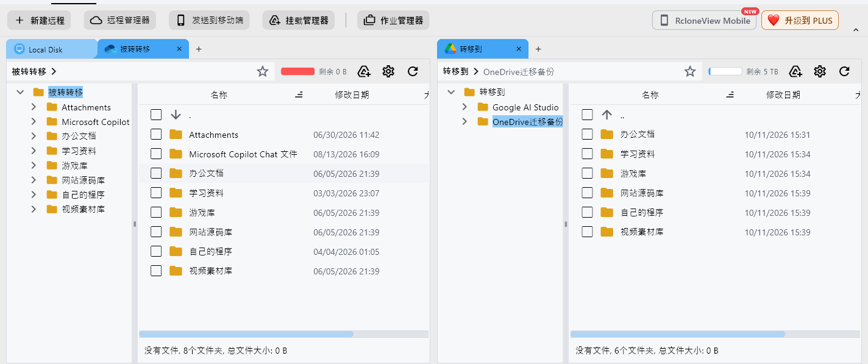Expand the OneDrive迁移备份 tree node
The height and width of the screenshot is (364, 868).
tap(464, 121)
